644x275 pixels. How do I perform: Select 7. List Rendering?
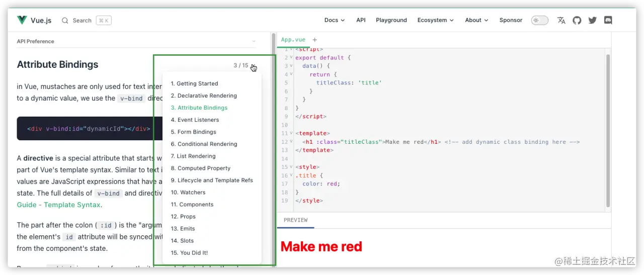tap(193, 156)
